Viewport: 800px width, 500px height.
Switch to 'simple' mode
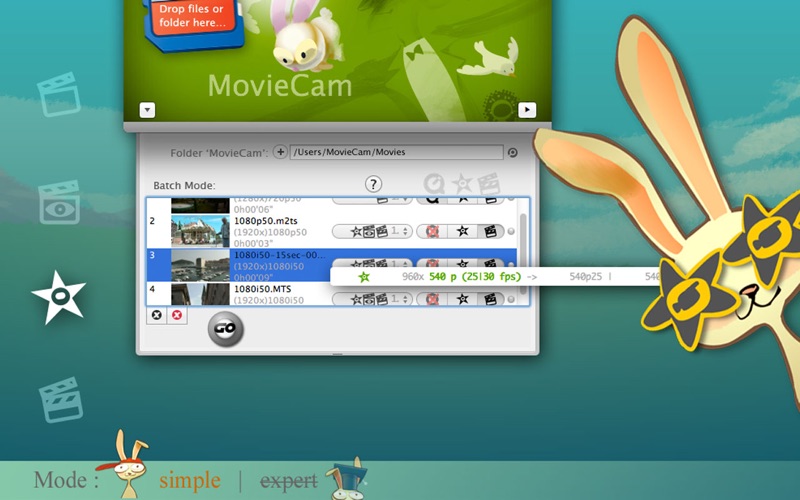coord(190,480)
